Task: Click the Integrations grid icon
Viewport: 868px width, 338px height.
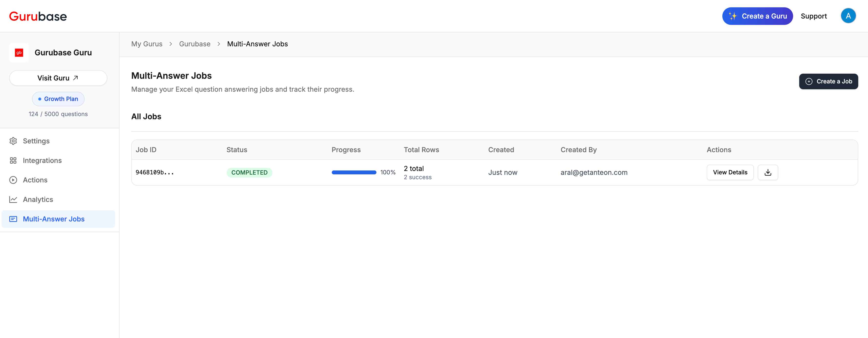Action: click(x=13, y=160)
